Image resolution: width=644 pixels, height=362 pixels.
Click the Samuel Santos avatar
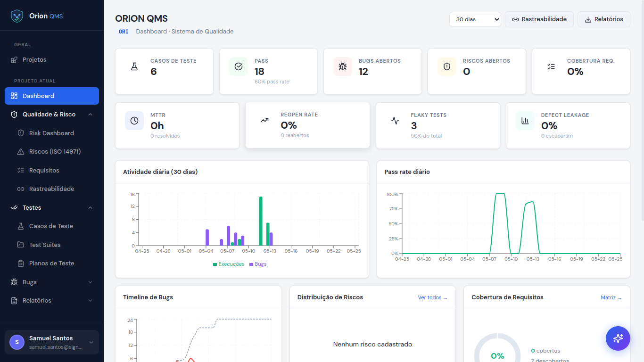point(17,342)
